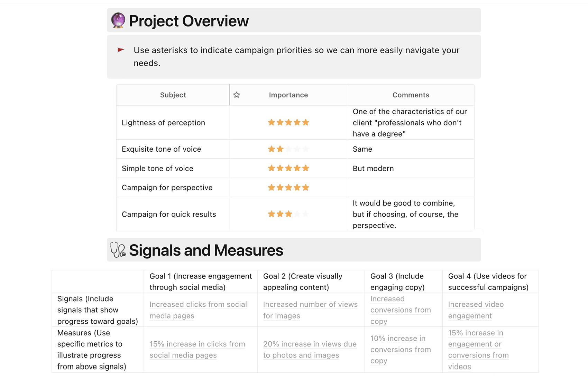
Task: Click the Project Overview heading
Action: pyautogui.click(x=189, y=21)
